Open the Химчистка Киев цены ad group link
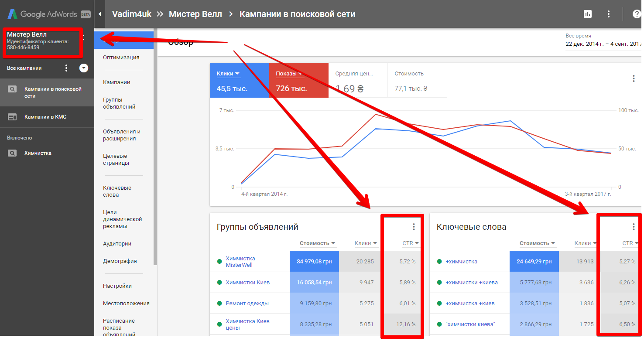 click(247, 324)
